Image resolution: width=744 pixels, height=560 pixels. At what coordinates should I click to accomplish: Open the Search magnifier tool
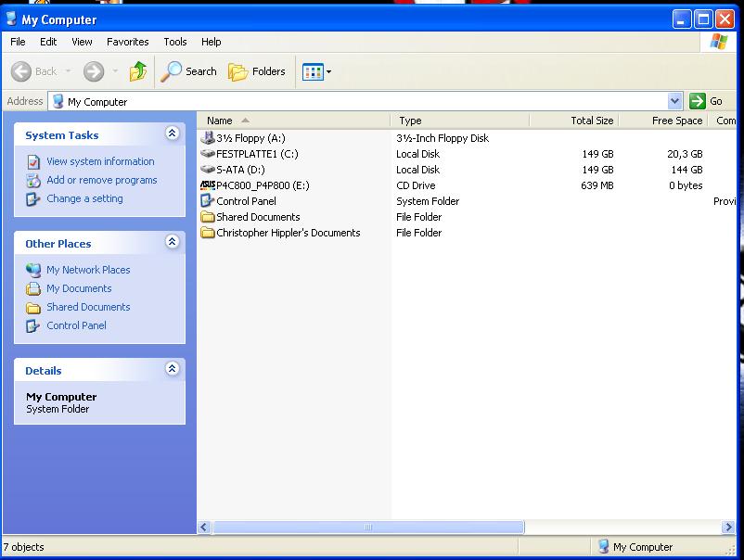click(188, 71)
